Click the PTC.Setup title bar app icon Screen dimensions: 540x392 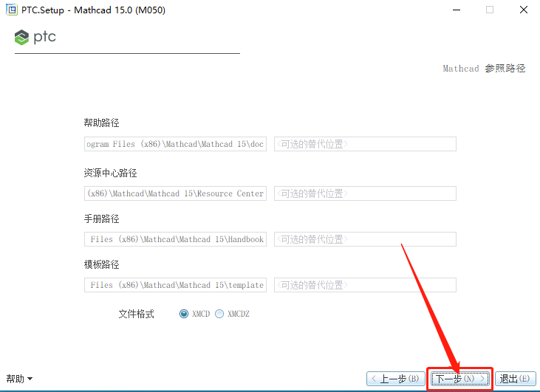(12, 10)
